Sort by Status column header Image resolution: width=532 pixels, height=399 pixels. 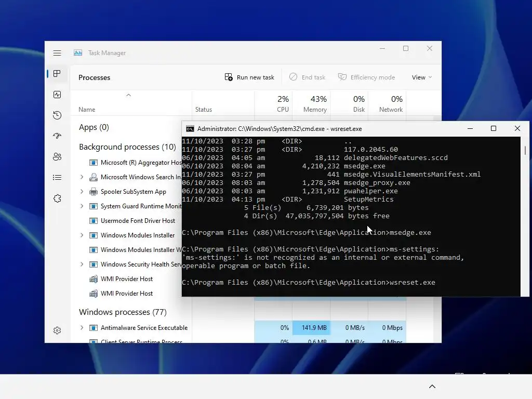click(x=223, y=103)
